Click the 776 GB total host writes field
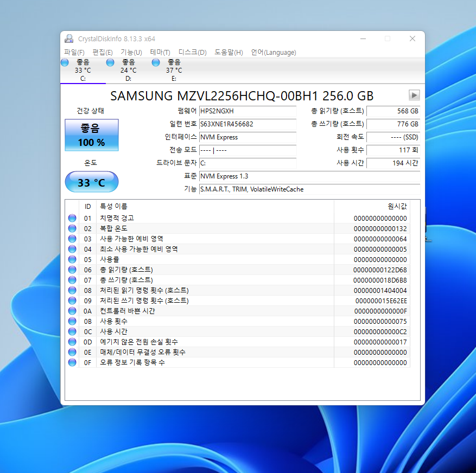Image resolution: width=476 pixels, height=473 pixels. (394, 124)
